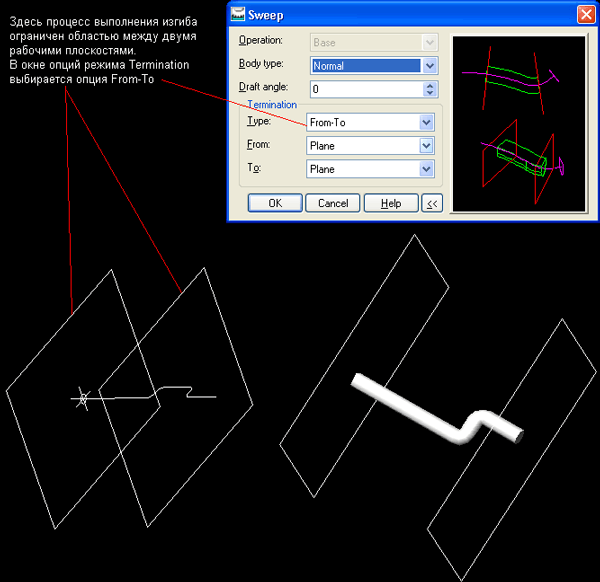The height and width of the screenshot is (582, 600).
Task: Select the white swept pipe solid
Action: [x=420, y=410]
